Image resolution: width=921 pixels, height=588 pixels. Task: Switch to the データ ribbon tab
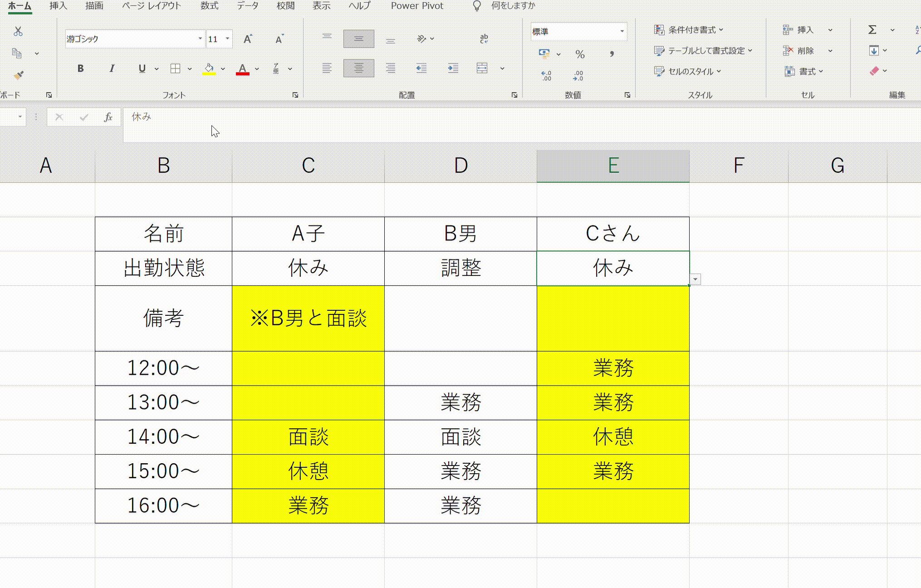click(x=249, y=6)
